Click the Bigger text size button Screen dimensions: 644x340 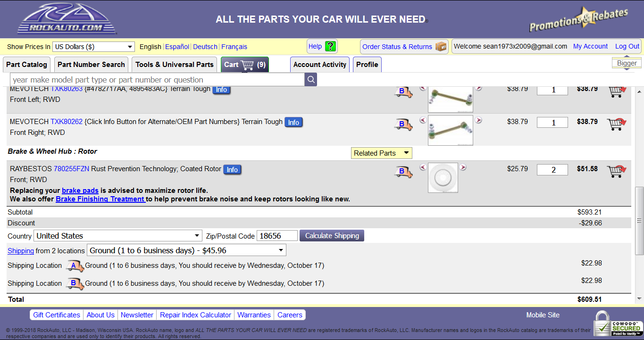click(x=627, y=63)
